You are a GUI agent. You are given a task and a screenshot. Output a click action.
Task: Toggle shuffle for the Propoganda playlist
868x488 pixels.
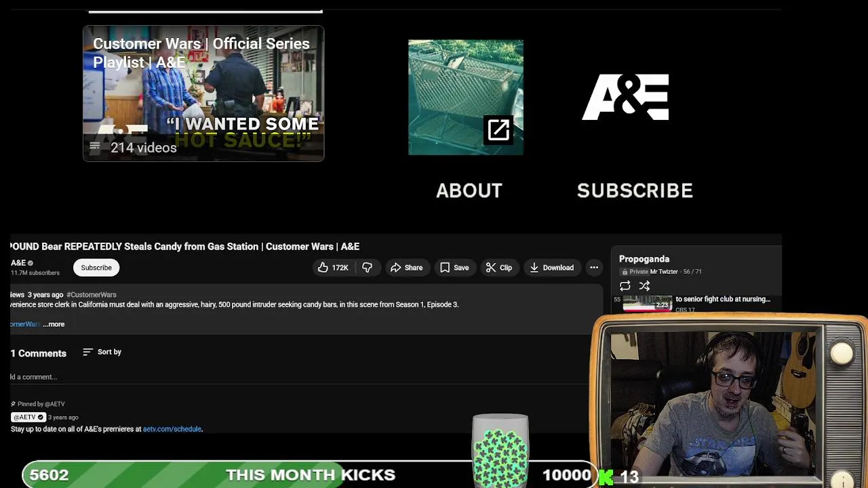644,286
